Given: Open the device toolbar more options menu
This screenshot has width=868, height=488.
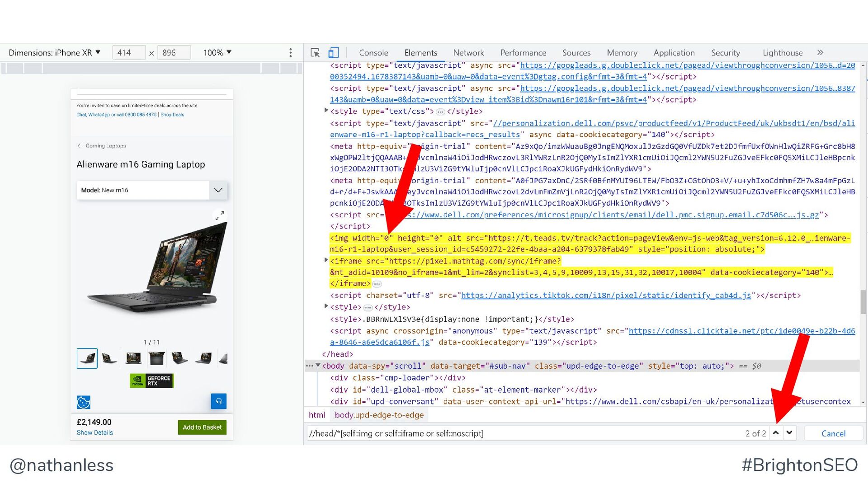Looking at the screenshot, I should point(290,53).
